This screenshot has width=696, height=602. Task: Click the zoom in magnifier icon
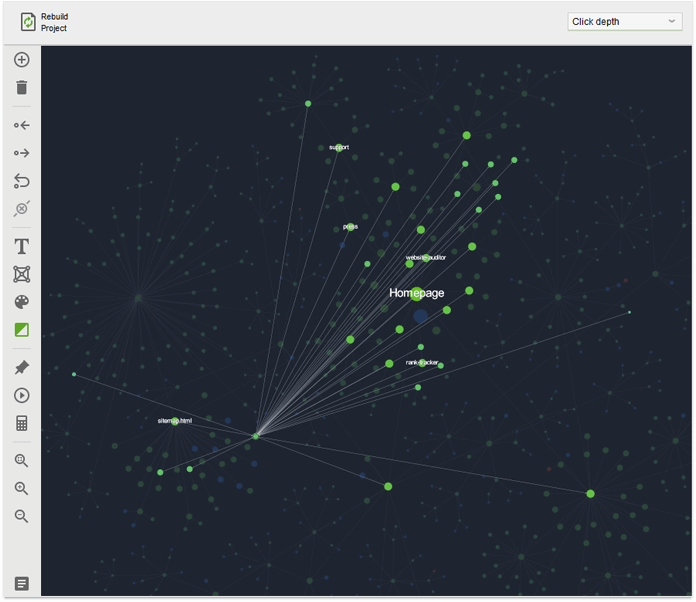tap(22, 489)
